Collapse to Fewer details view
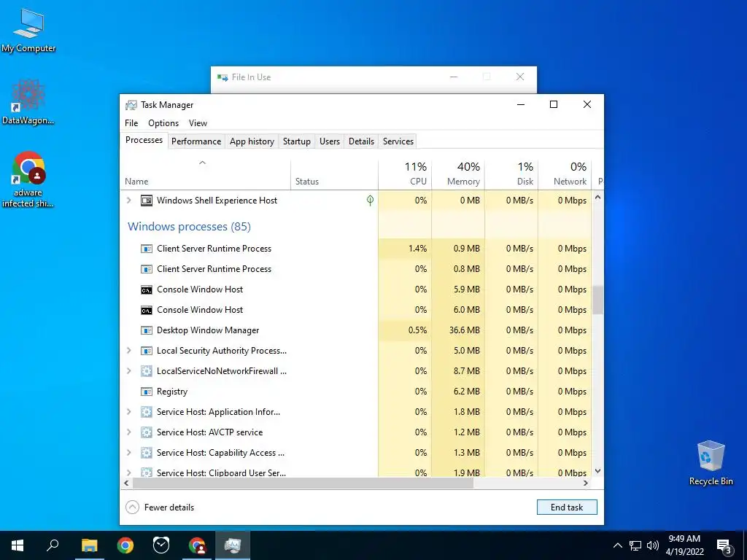Image resolution: width=747 pixels, height=560 pixels. click(160, 507)
